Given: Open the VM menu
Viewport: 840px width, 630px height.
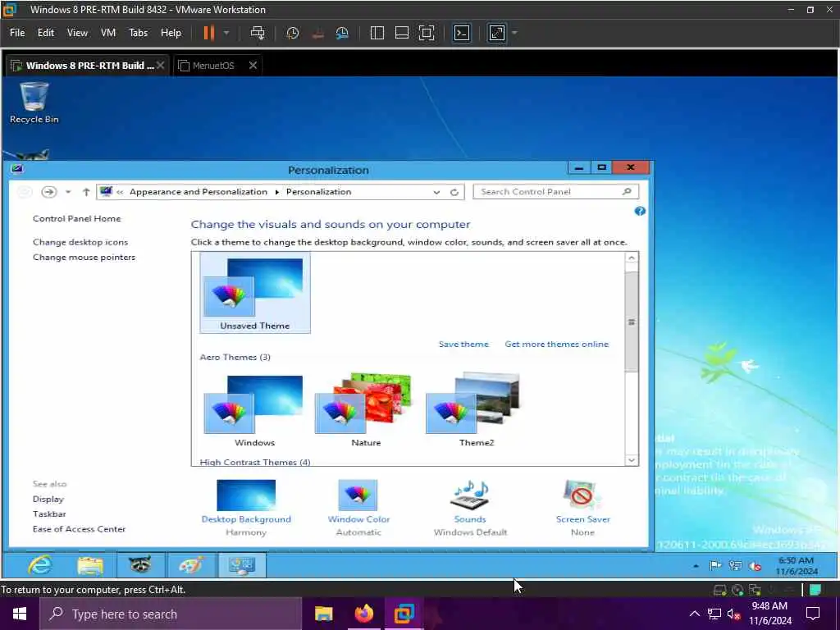Looking at the screenshot, I should [x=108, y=33].
